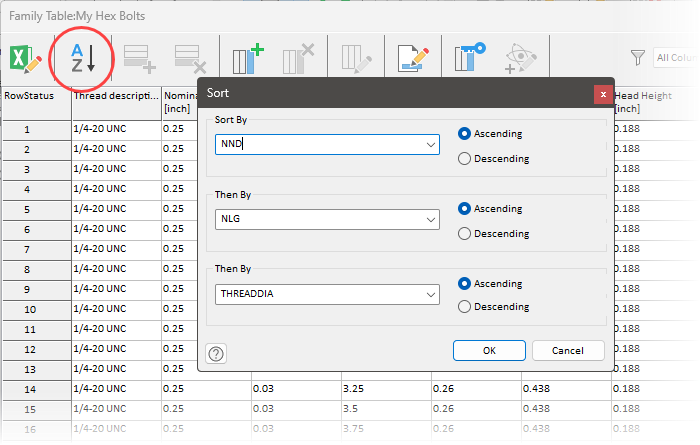Click the 0.26 cell in row 15
Image resolution: width=700 pixels, height=445 pixels.
(x=476, y=409)
